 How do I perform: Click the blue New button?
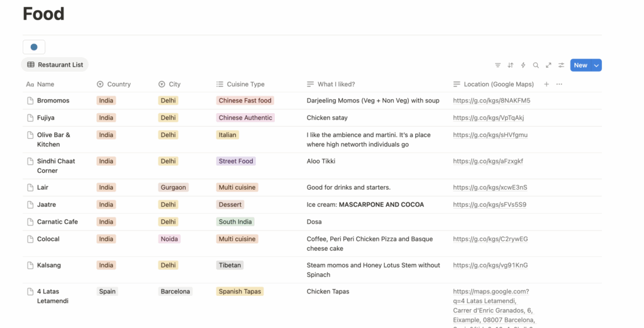point(580,65)
